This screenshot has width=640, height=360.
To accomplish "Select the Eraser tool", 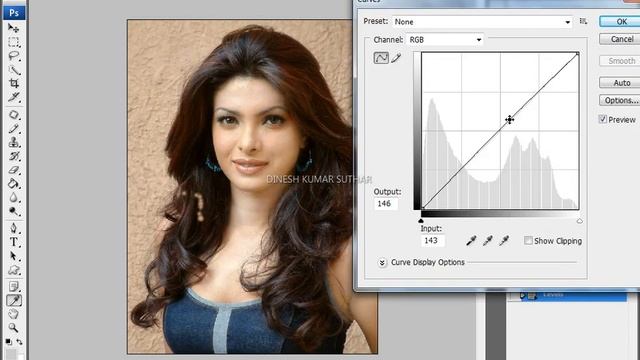I will click(13, 170).
